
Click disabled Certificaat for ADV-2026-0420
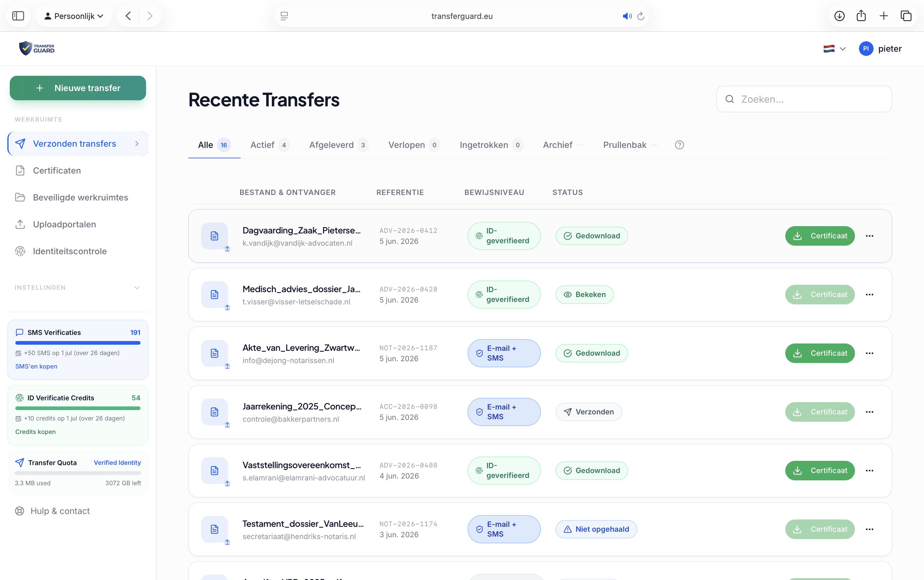[x=820, y=295]
